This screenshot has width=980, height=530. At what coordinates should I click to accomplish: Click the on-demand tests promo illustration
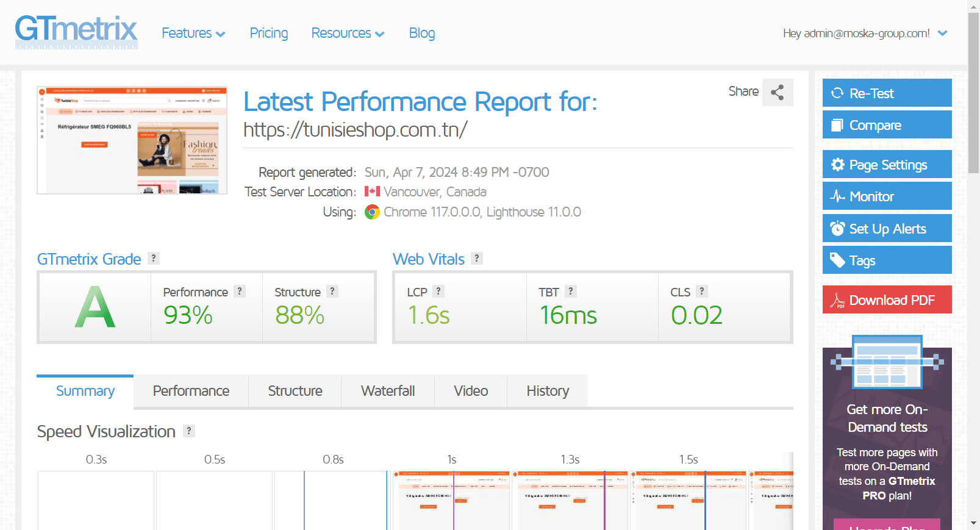click(887, 362)
